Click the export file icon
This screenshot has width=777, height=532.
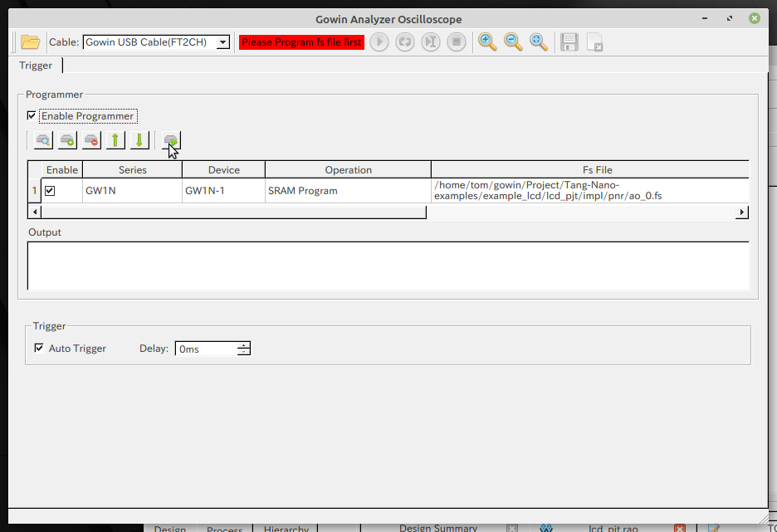pos(594,42)
